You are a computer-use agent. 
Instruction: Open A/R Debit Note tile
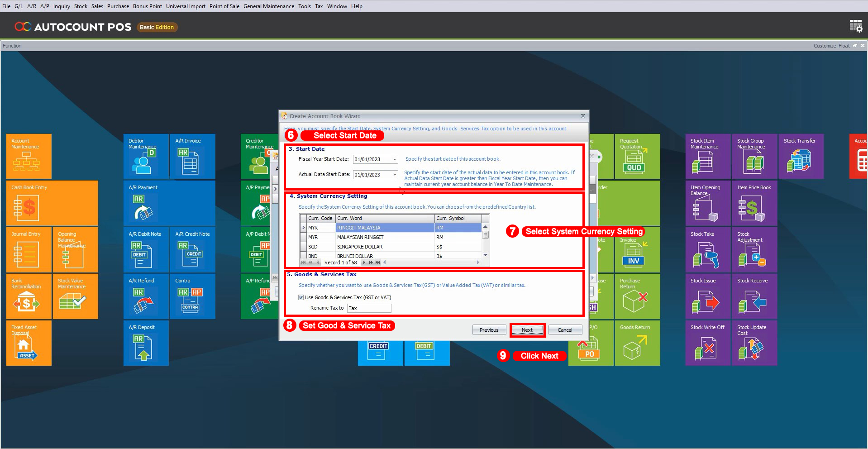(x=146, y=249)
